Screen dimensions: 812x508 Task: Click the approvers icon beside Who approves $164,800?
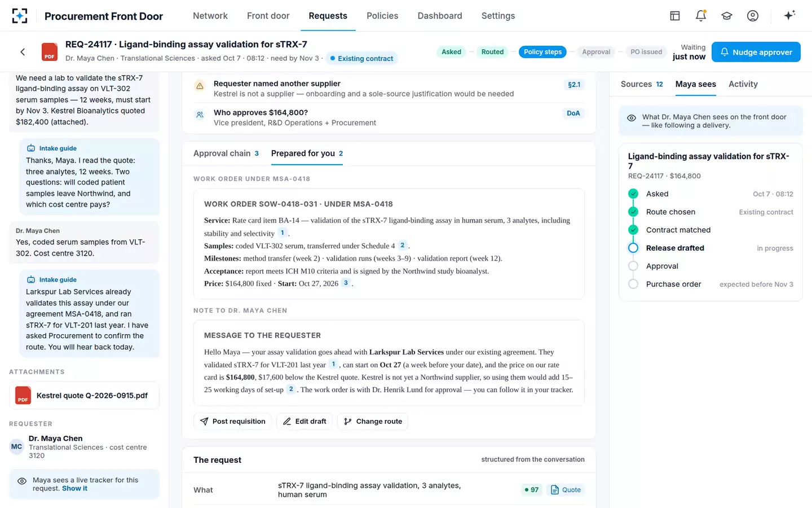pos(200,115)
